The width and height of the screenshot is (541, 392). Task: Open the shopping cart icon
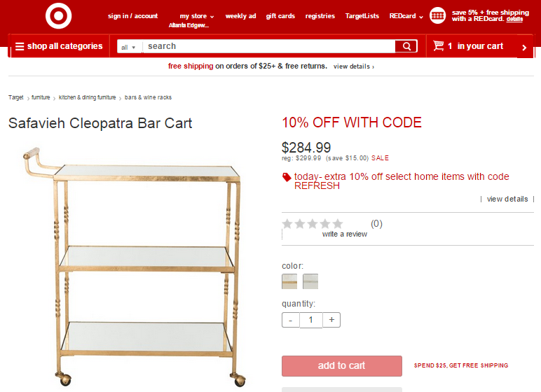point(438,45)
